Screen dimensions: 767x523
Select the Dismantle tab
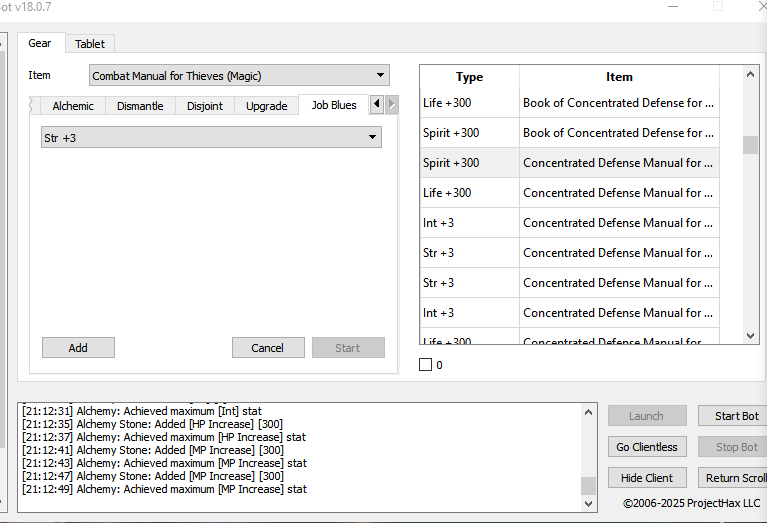click(x=140, y=106)
